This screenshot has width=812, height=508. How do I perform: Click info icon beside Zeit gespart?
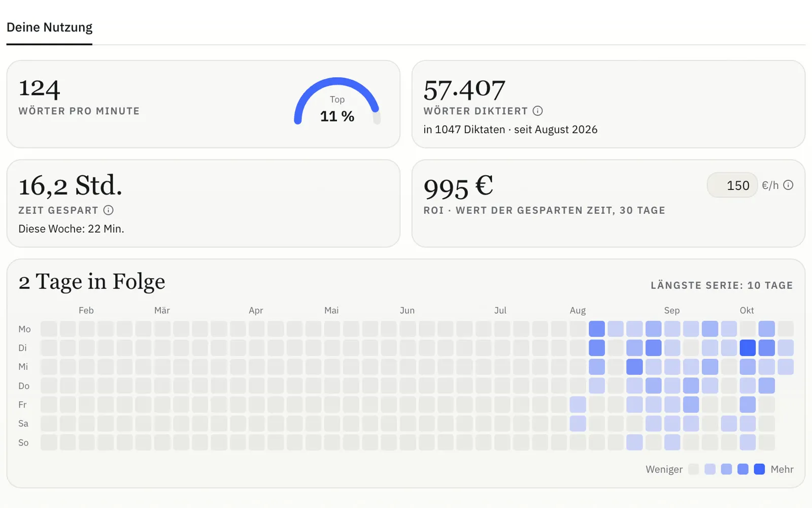109,210
